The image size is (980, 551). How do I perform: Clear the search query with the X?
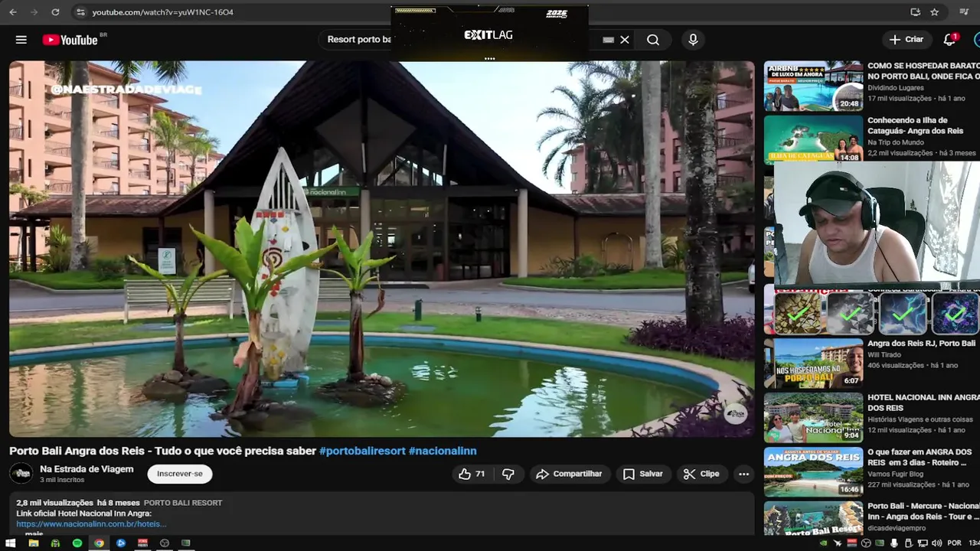point(625,40)
